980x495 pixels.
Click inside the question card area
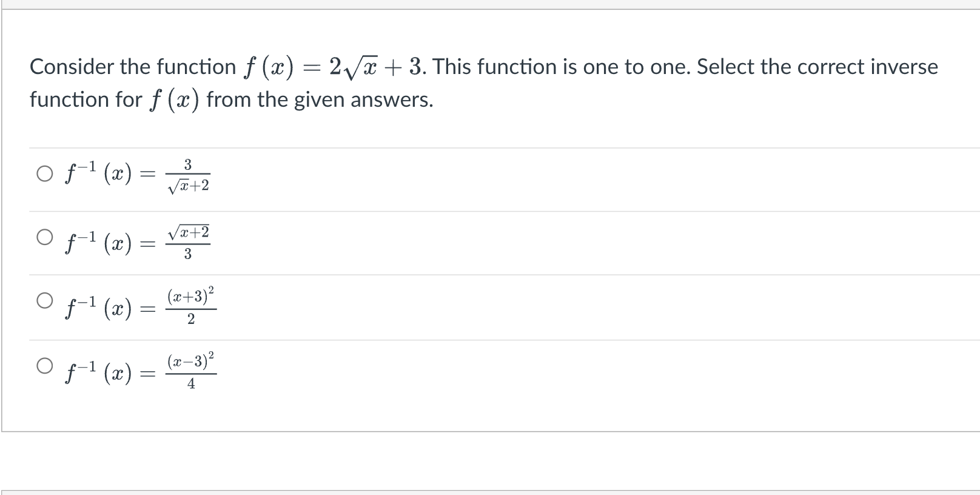[x=485, y=243]
